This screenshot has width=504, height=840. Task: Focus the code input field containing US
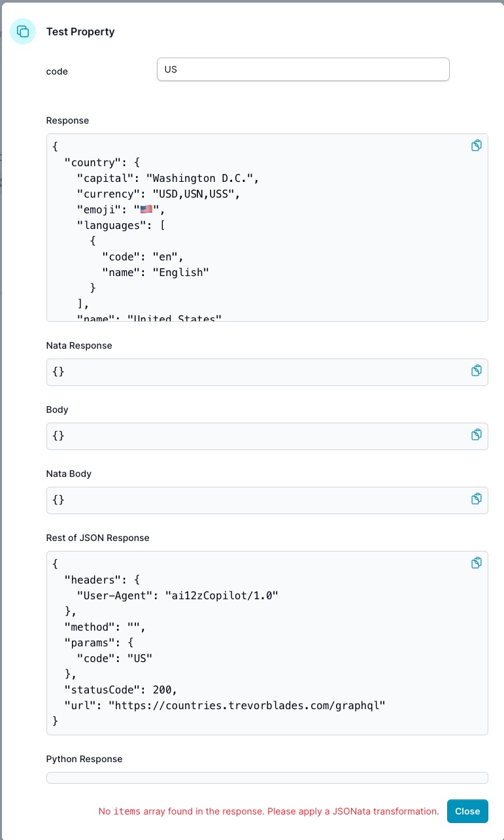pyautogui.click(x=303, y=69)
